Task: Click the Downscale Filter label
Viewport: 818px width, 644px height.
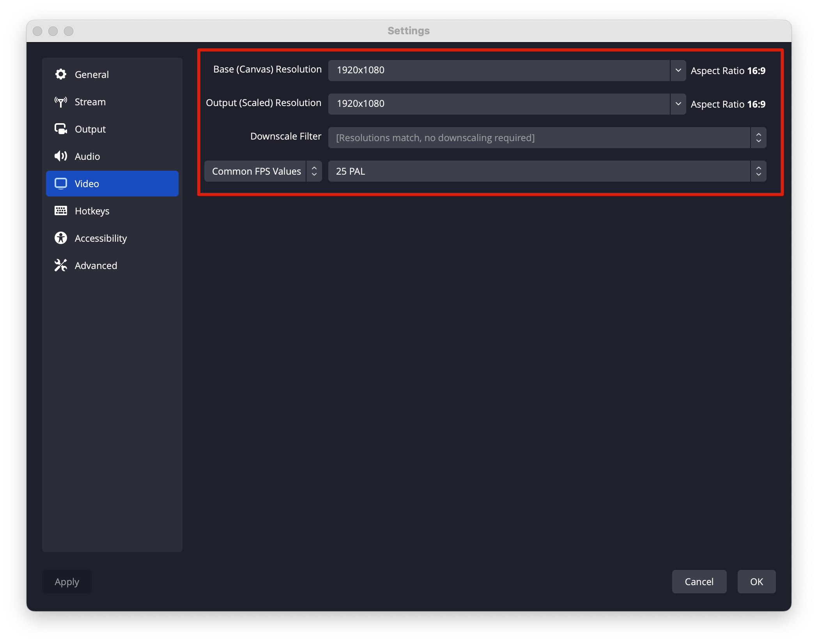Action: point(286,136)
